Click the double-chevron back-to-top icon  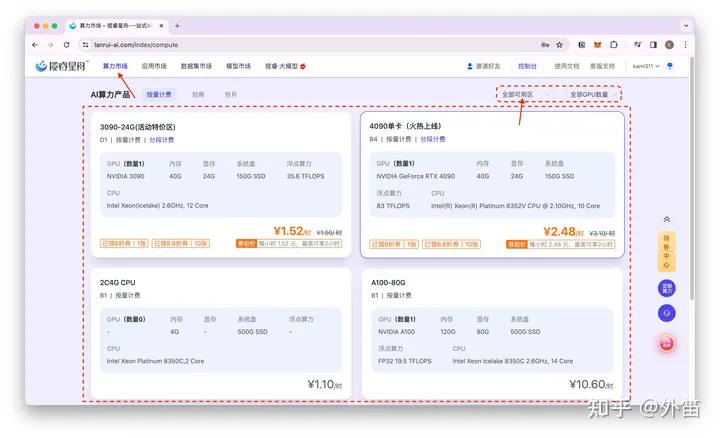point(666,219)
